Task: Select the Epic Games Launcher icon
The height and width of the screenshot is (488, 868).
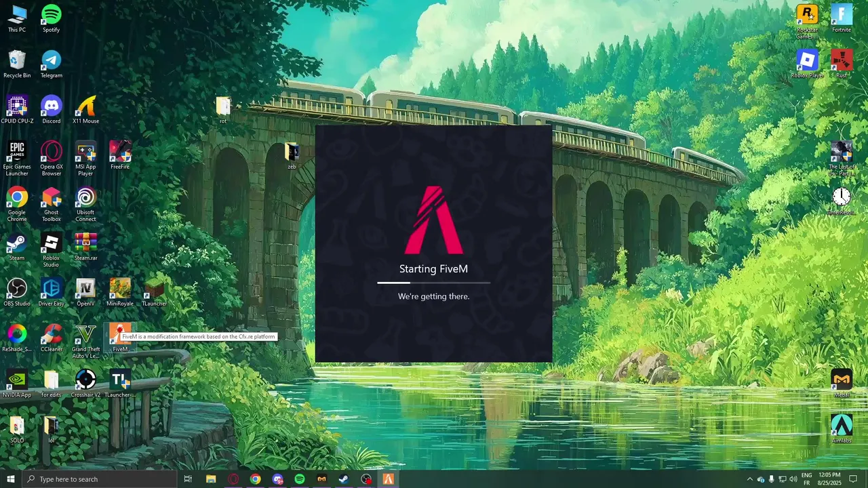Action: pyautogui.click(x=17, y=159)
